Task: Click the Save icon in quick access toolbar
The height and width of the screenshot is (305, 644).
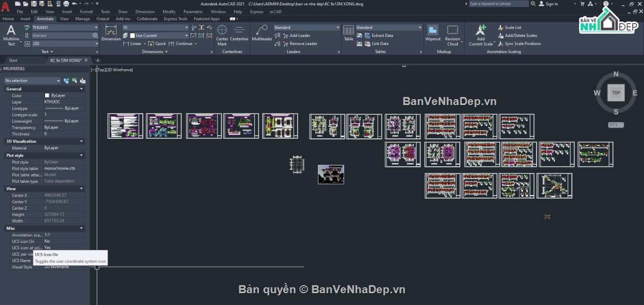Action: pos(33,4)
